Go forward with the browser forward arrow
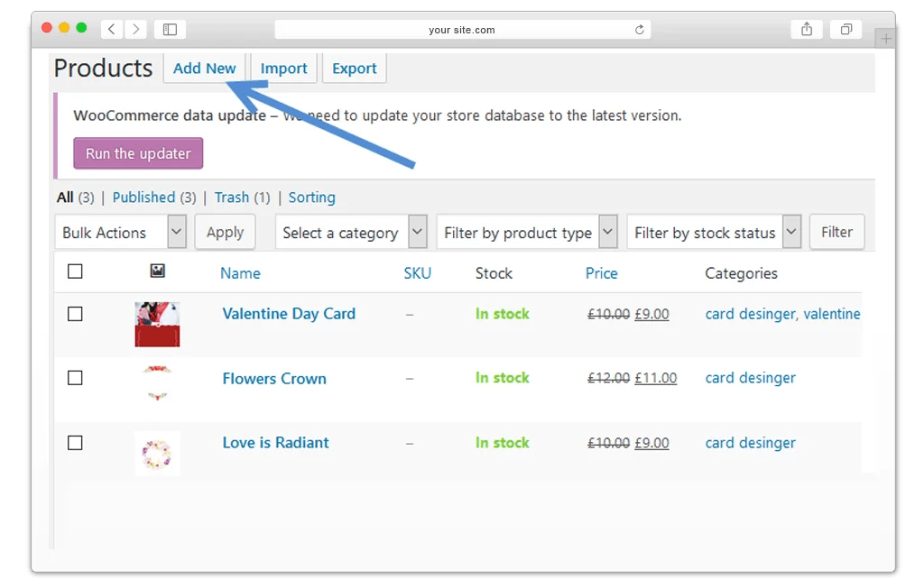924x580 pixels. 135,29
